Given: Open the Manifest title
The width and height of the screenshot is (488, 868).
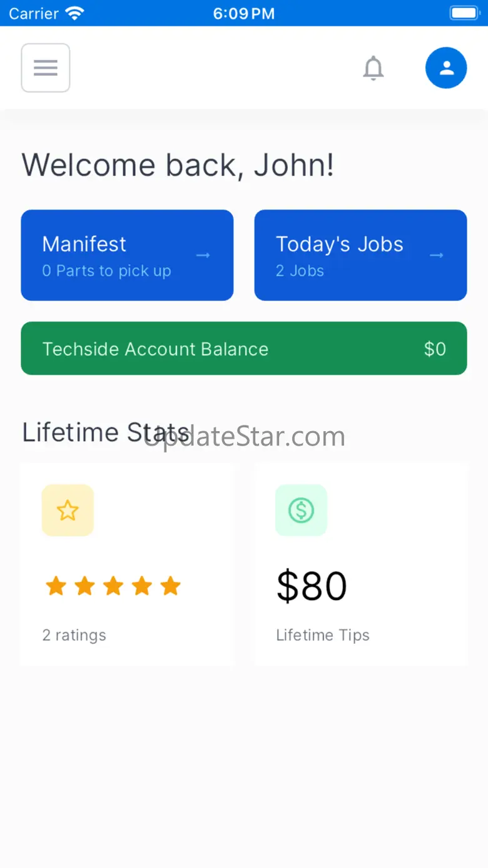Looking at the screenshot, I should 84,244.
